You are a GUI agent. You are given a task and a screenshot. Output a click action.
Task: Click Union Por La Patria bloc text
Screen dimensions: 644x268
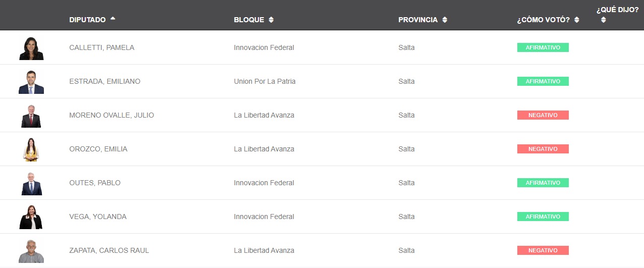pos(264,82)
